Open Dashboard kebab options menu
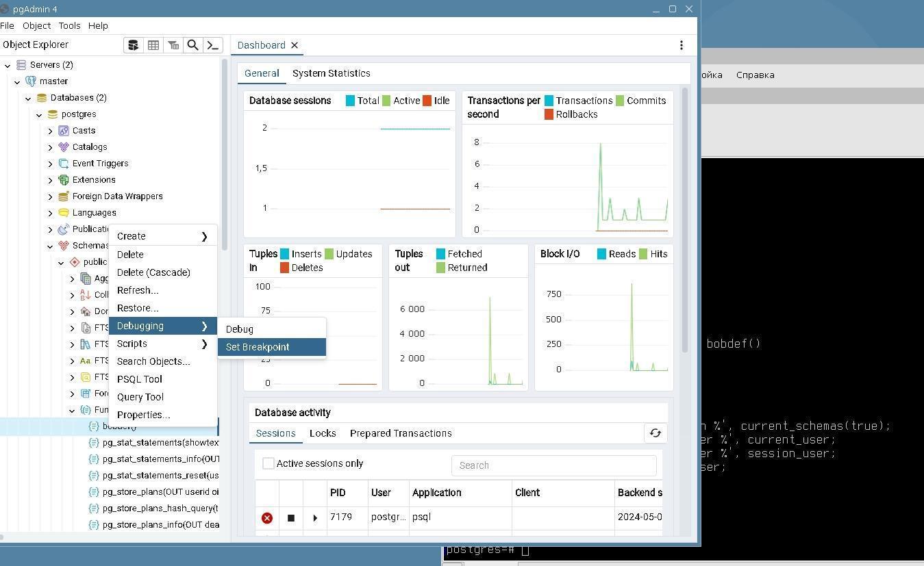 [x=681, y=45]
